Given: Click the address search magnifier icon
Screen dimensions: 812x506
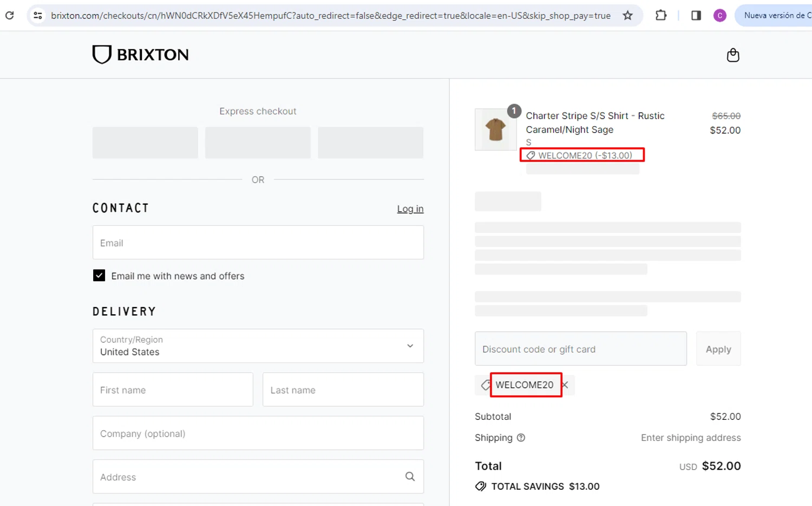Looking at the screenshot, I should click(x=410, y=477).
